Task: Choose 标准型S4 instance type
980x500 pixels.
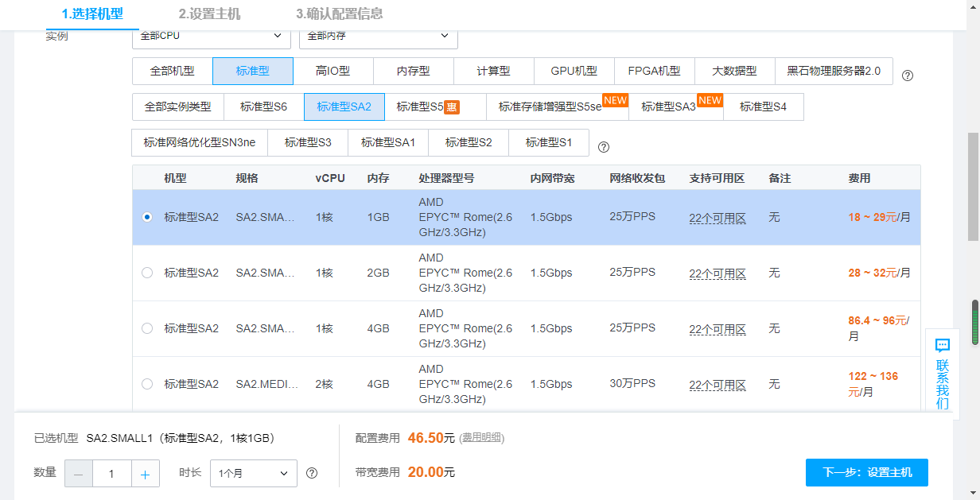Action: [x=764, y=107]
